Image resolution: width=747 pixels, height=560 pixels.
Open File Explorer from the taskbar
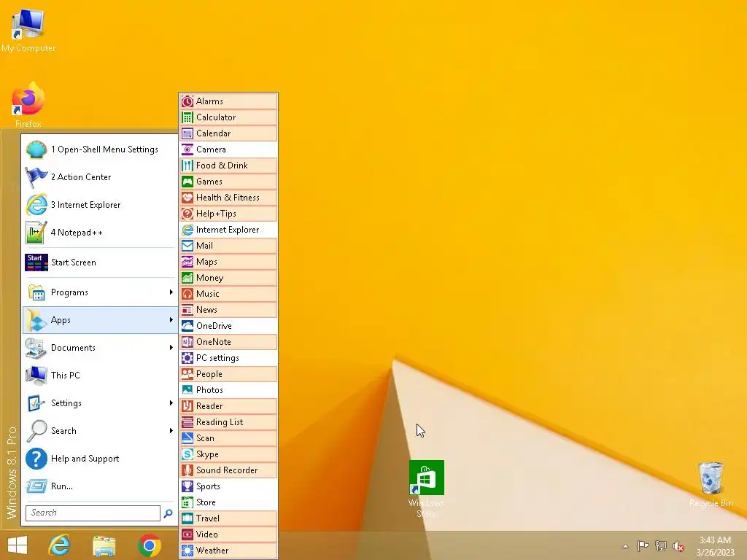[104, 545]
